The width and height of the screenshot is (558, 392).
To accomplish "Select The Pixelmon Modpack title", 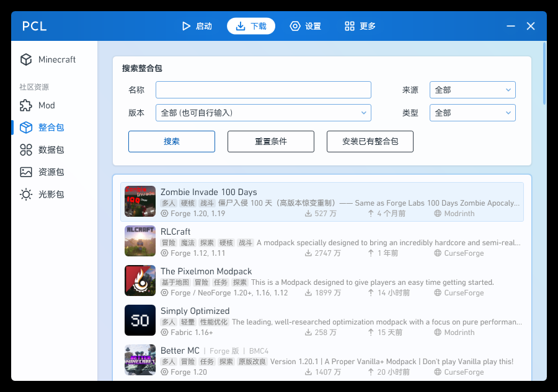I will 206,271.
